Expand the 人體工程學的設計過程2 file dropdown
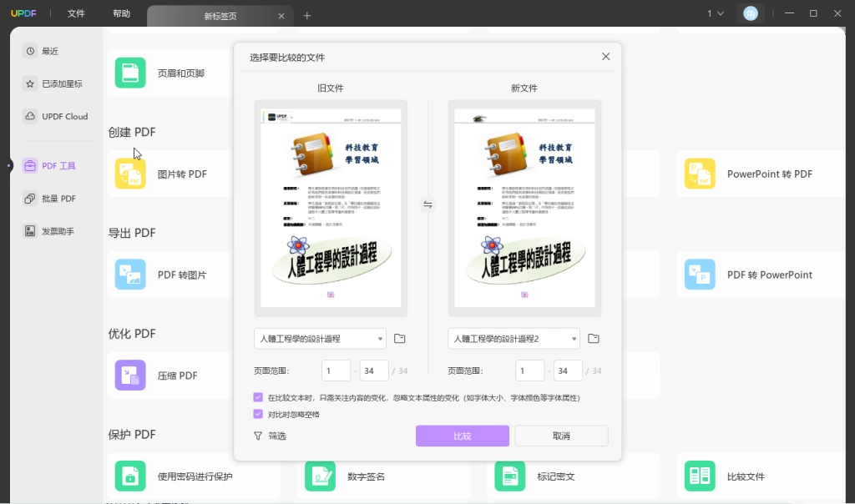This screenshot has width=855, height=504. 514,339
